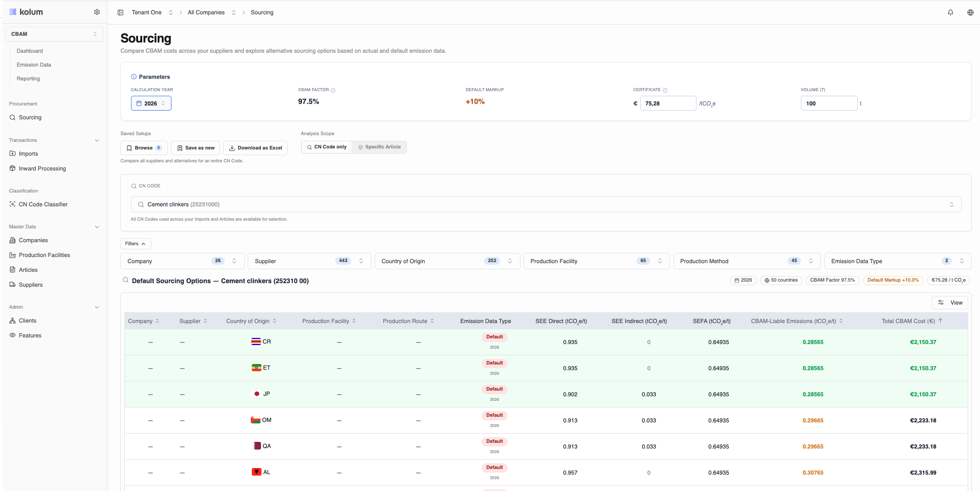Click the CBAM Factor info icon
The width and height of the screenshot is (980, 491).
[333, 90]
